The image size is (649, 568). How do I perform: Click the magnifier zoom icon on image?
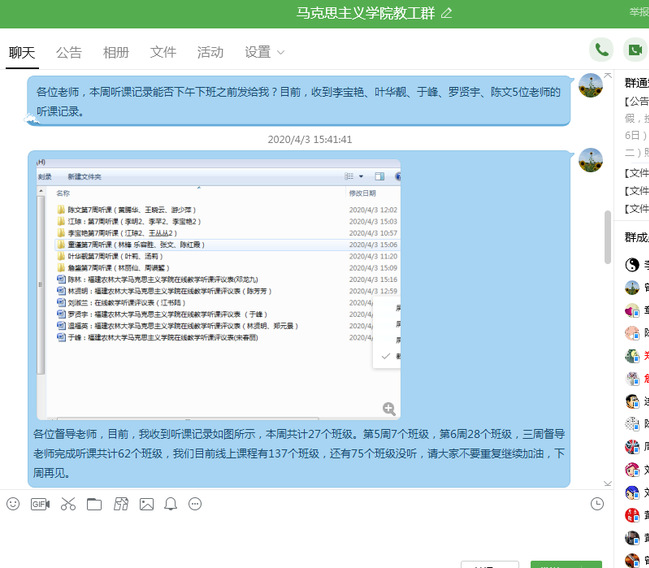pos(389,408)
